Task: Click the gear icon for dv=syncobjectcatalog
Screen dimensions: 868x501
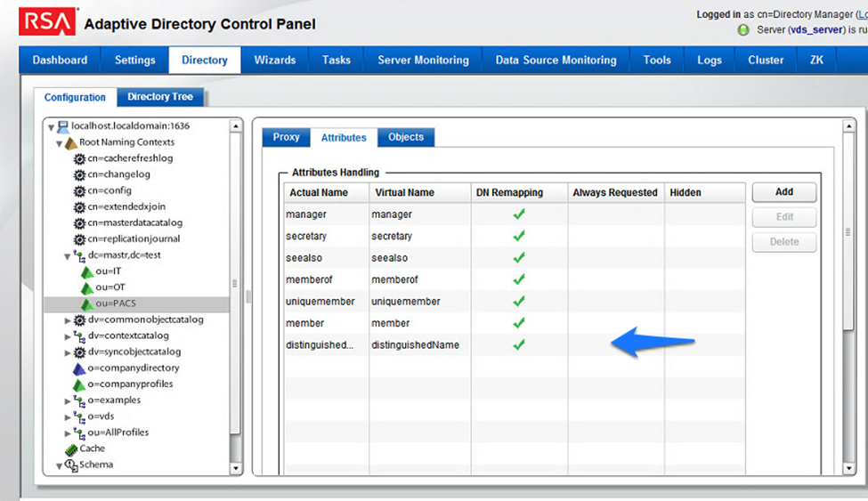Action: coord(80,352)
